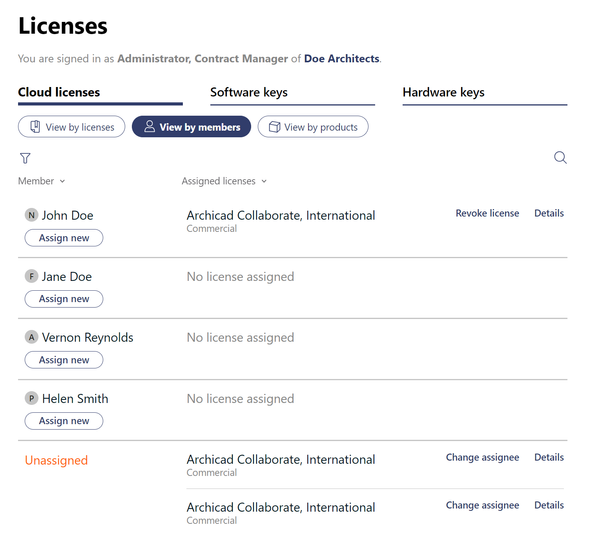
Task: Revoke John Doe's license
Action: (487, 213)
